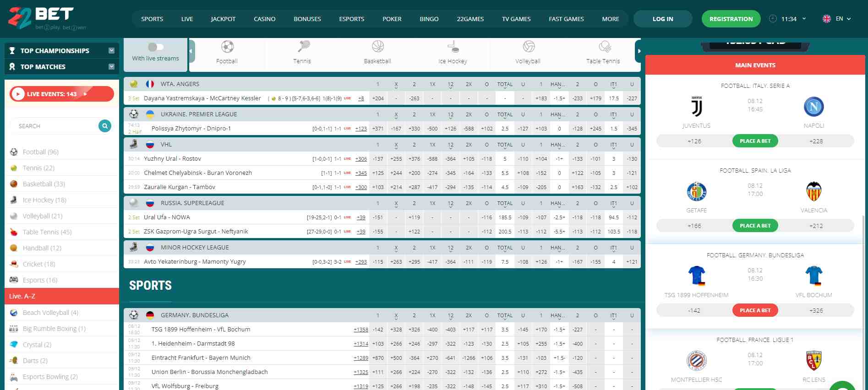Place a bet on Juventus - Napoli
The width and height of the screenshot is (868, 390).
point(755,141)
